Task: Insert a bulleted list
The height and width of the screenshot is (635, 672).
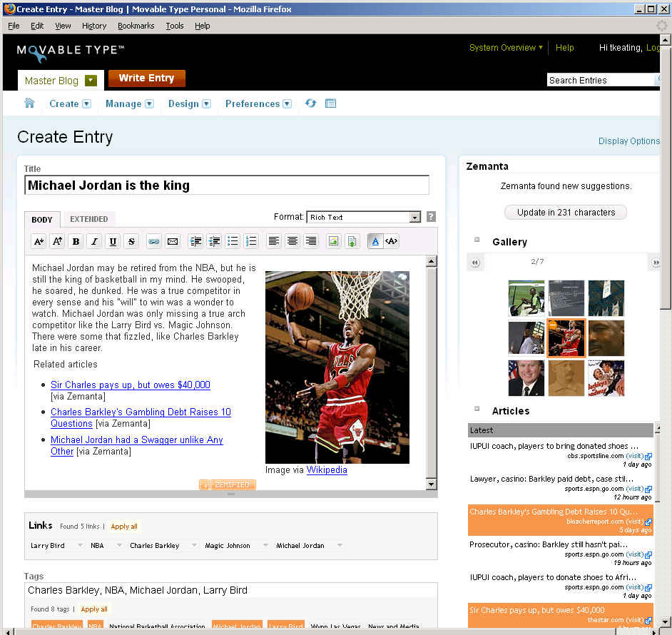Action: tap(233, 241)
